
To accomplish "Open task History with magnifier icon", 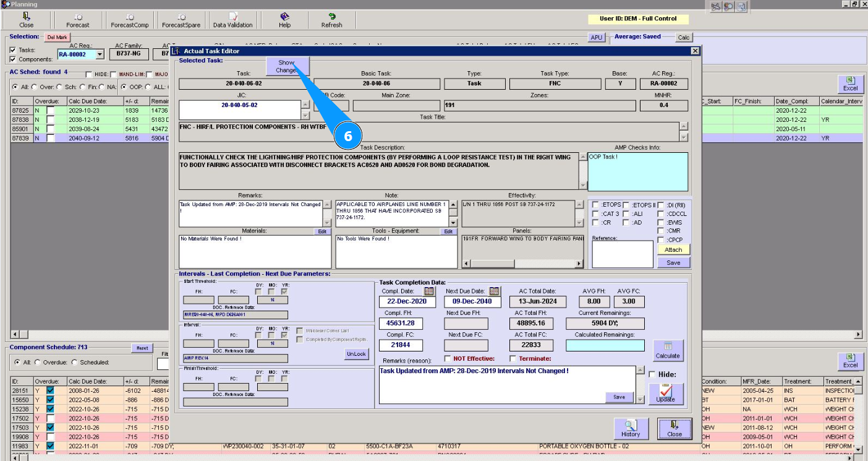I will (x=630, y=428).
